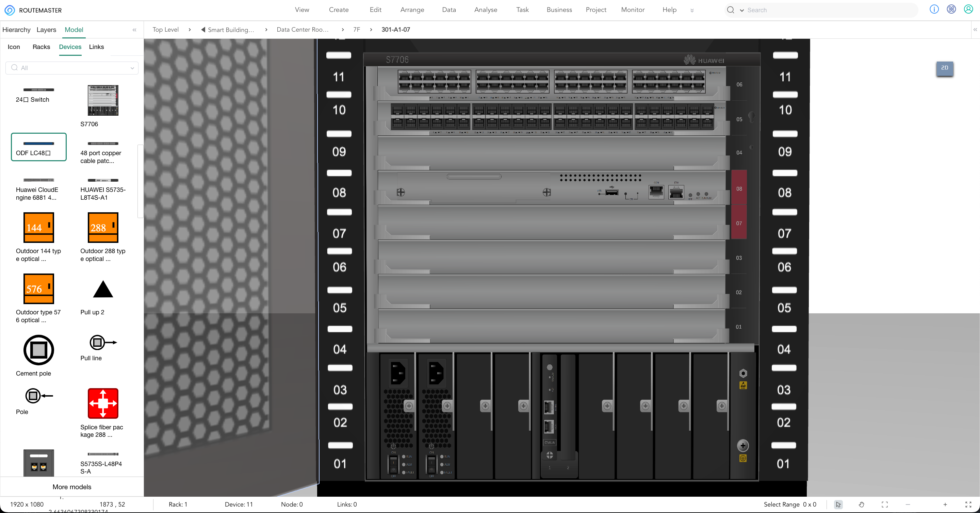Click the Search input field

(x=831, y=10)
